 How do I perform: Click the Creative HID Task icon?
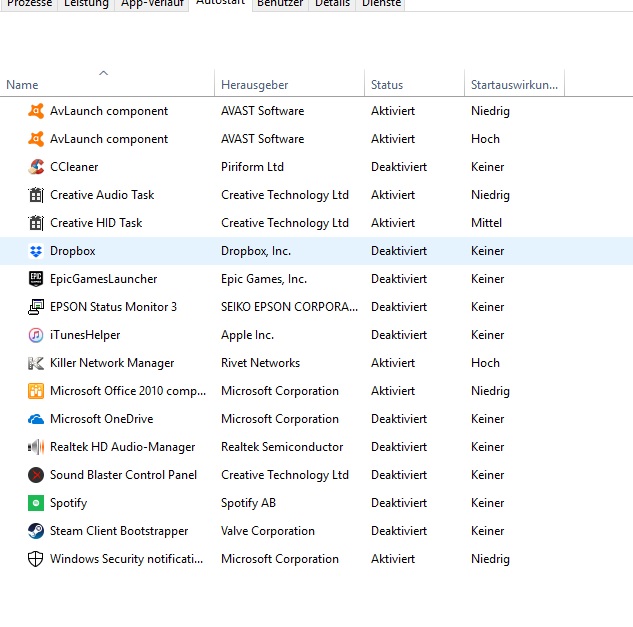[36, 223]
